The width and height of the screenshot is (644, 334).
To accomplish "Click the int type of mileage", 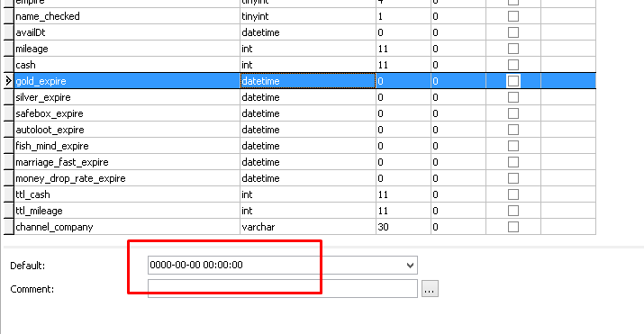I will point(247,49).
